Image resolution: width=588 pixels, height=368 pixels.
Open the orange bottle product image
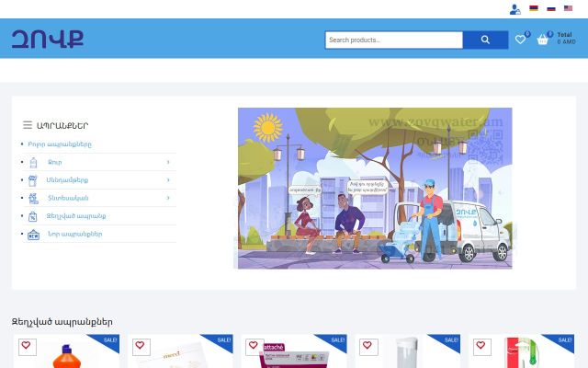[x=67, y=356]
